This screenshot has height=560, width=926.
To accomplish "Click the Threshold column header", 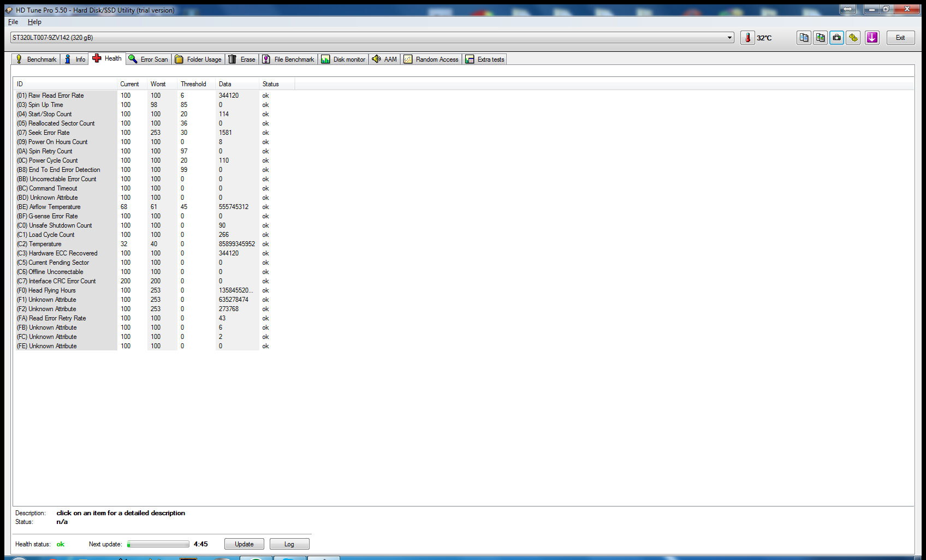I will 197,84.
